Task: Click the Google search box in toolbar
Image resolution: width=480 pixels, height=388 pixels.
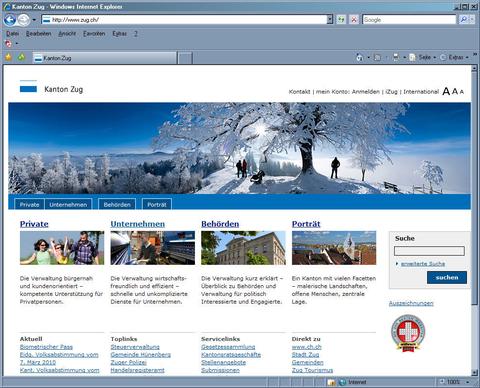Action: click(x=409, y=20)
